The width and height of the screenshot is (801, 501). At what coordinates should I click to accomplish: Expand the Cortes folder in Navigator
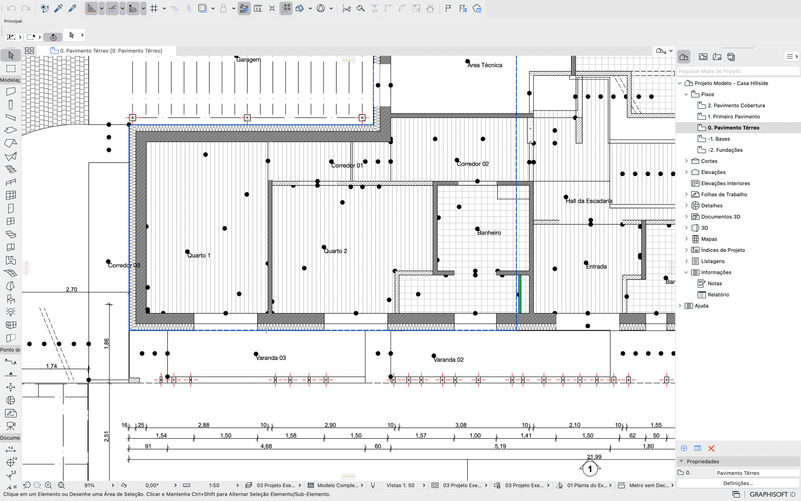coord(687,161)
